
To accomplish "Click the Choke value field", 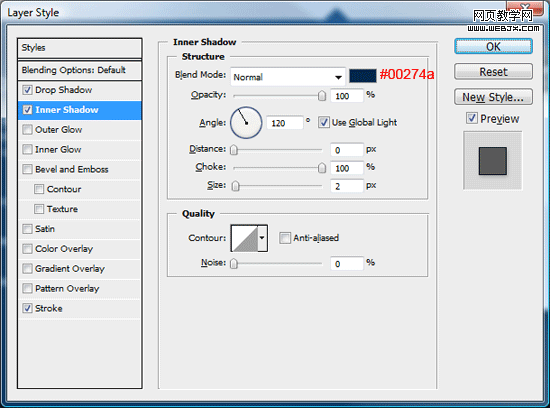I will pyautogui.click(x=347, y=168).
